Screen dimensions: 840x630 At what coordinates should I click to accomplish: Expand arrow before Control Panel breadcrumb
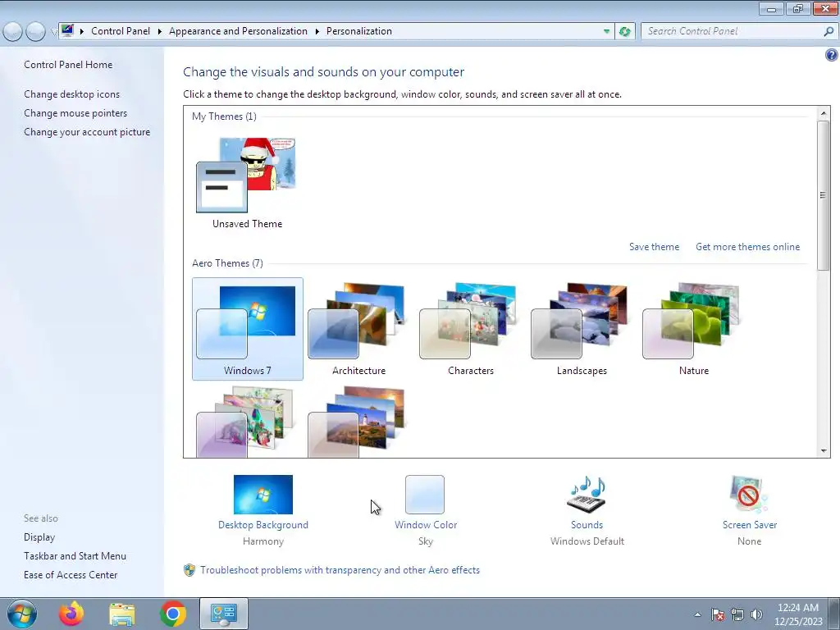point(82,32)
